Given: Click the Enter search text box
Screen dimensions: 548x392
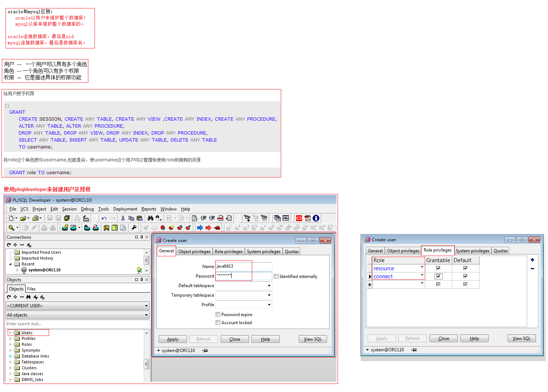Looking at the screenshot, I should pyautogui.click(x=77, y=324).
